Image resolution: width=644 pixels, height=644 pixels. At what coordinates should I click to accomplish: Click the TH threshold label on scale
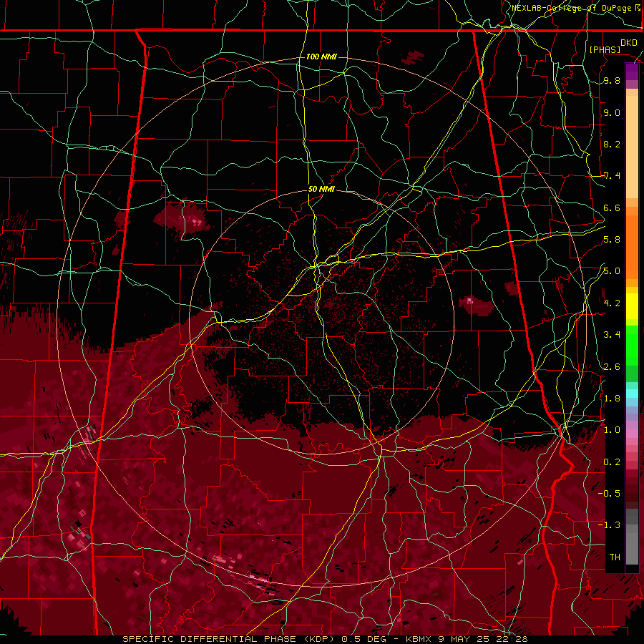point(615,557)
